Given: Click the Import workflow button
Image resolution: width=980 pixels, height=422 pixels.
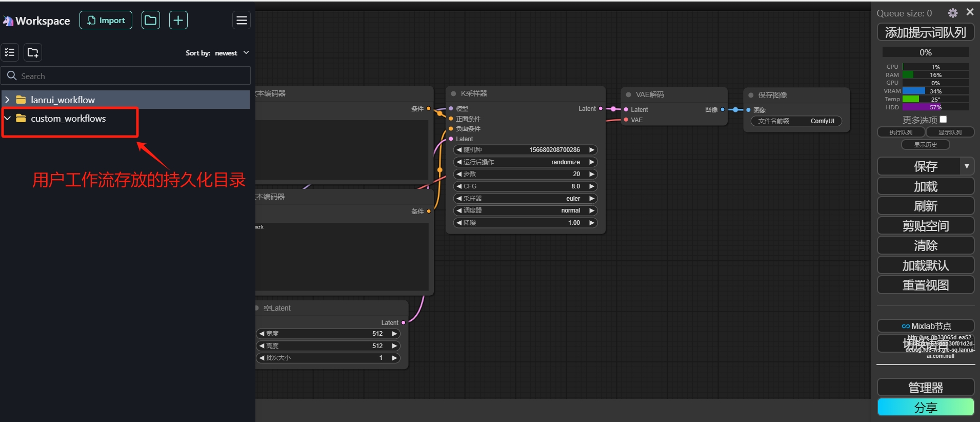Looking at the screenshot, I should 106,20.
